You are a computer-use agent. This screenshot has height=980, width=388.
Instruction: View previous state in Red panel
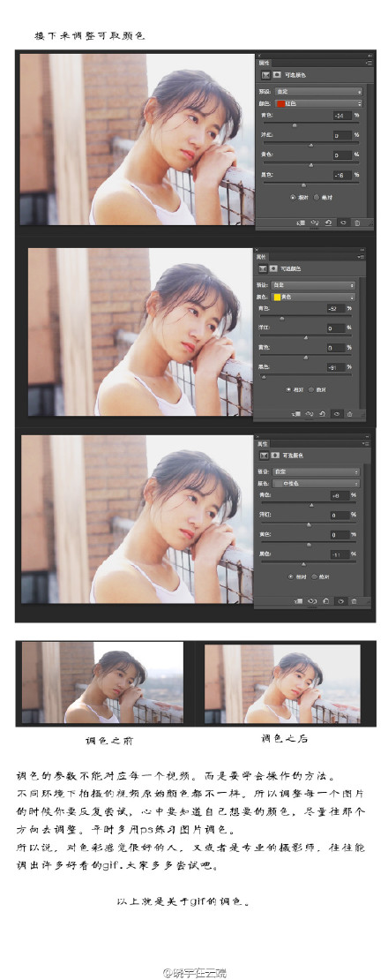click(x=315, y=222)
